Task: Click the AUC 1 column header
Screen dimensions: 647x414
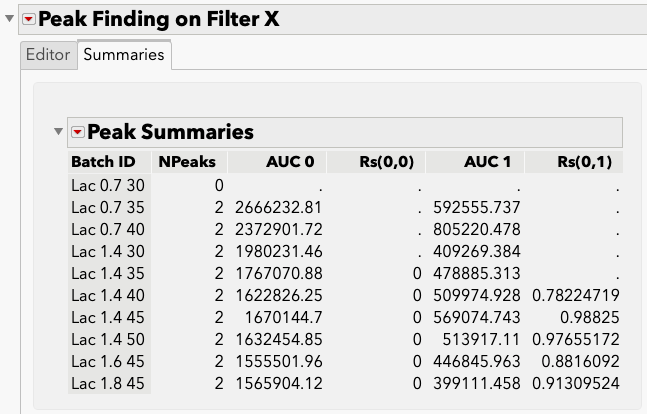Action: coord(488,162)
